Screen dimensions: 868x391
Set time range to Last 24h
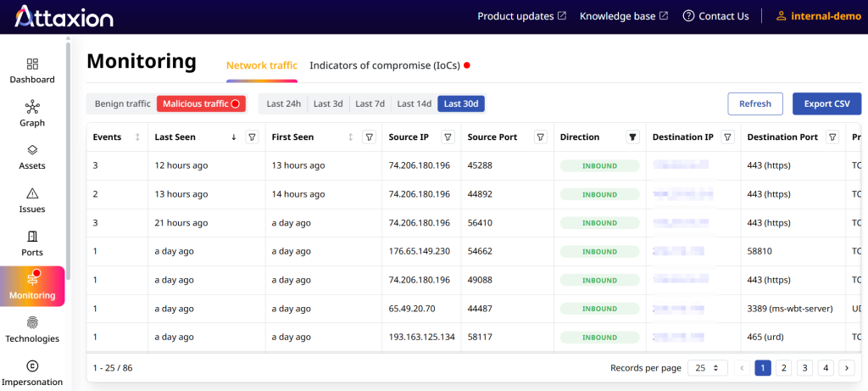coord(283,103)
